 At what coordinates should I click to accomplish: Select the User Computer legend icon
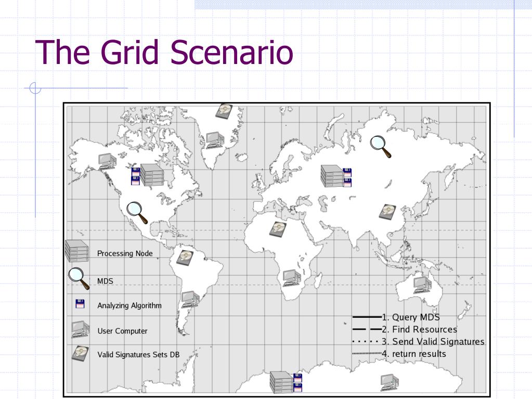(81, 329)
